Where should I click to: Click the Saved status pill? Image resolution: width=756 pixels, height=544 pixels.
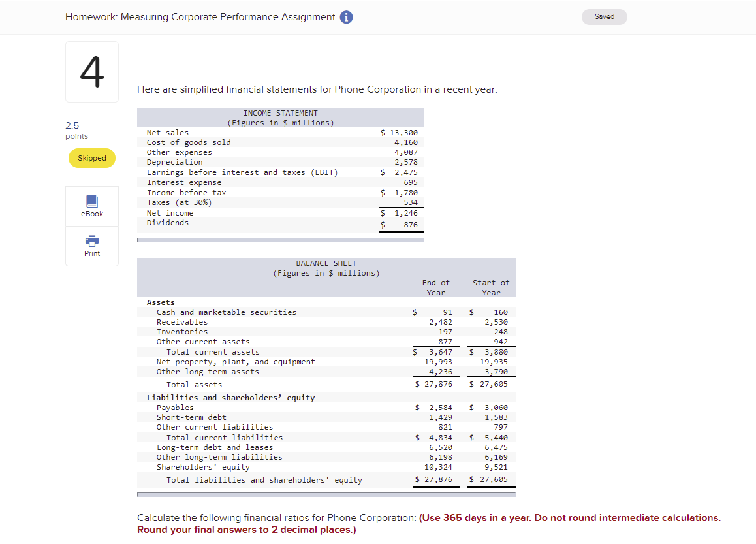tap(603, 16)
